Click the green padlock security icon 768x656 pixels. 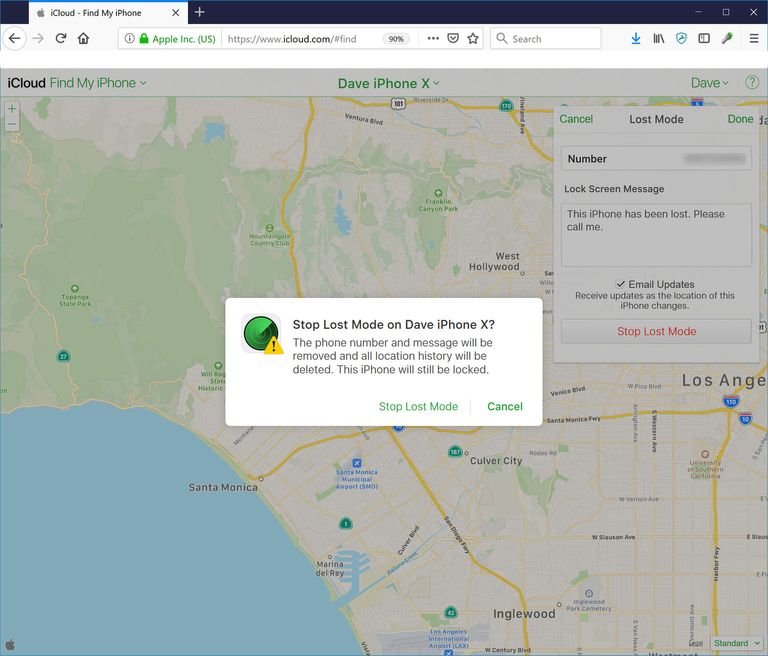click(x=144, y=38)
